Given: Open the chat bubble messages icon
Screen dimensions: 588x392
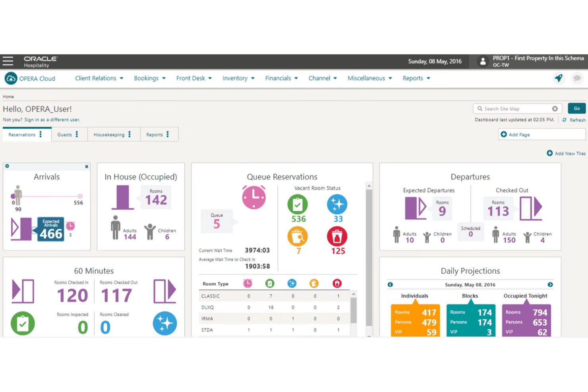Looking at the screenshot, I should (577, 78).
